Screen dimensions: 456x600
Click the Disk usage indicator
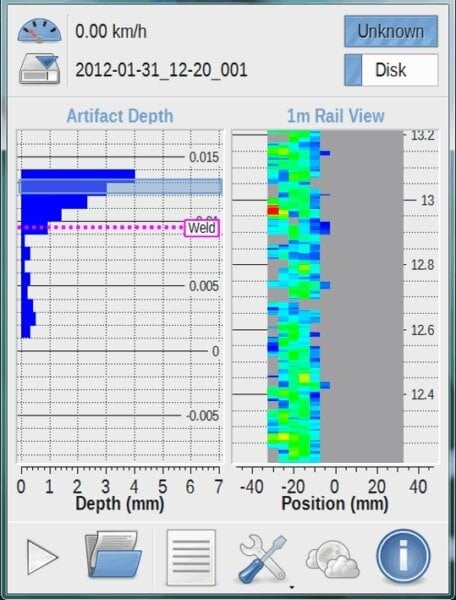tap(391, 70)
